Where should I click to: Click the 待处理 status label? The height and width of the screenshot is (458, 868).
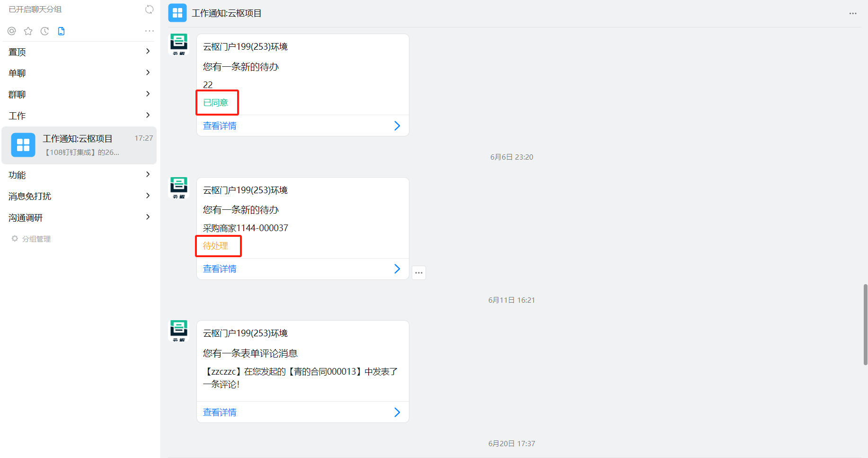(x=216, y=246)
